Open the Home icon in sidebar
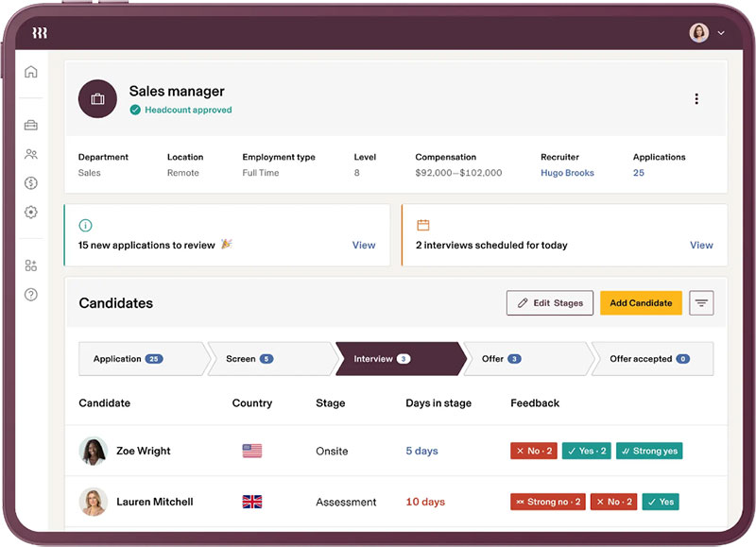Image resolution: width=756 pixels, height=547 pixels. click(x=31, y=72)
